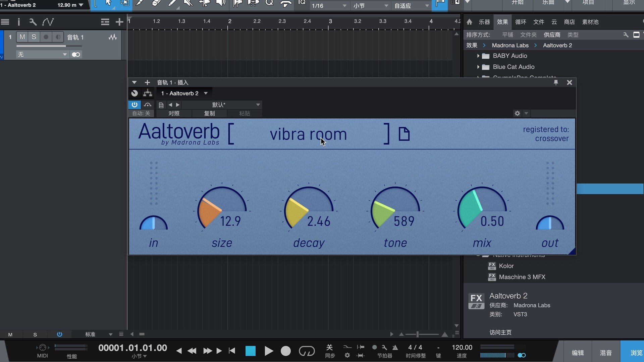Toggle the plugin sidechain/automation mode button
The height and width of the screenshot is (362, 644).
click(148, 105)
